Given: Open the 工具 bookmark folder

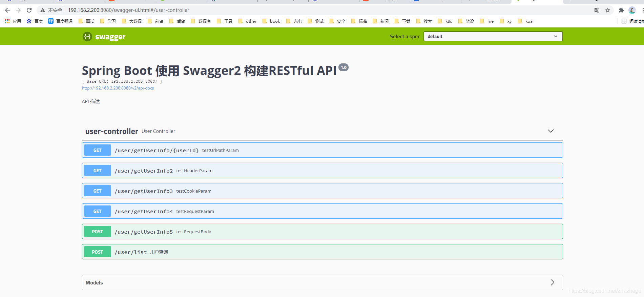Looking at the screenshot, I should click(x=225, y=21).
